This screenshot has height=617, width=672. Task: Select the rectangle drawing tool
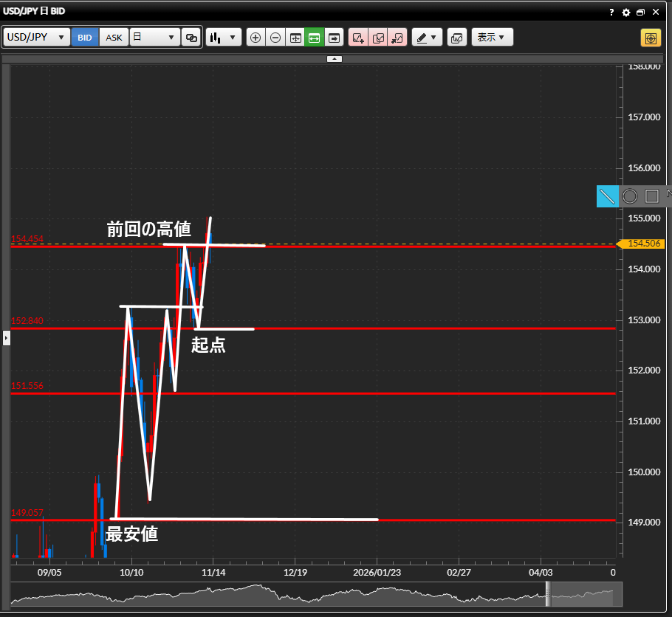pyautogui.click(x=651, y=196)
